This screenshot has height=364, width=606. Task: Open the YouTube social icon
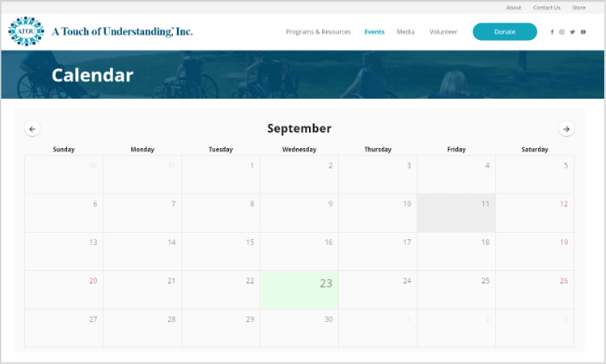584,32
